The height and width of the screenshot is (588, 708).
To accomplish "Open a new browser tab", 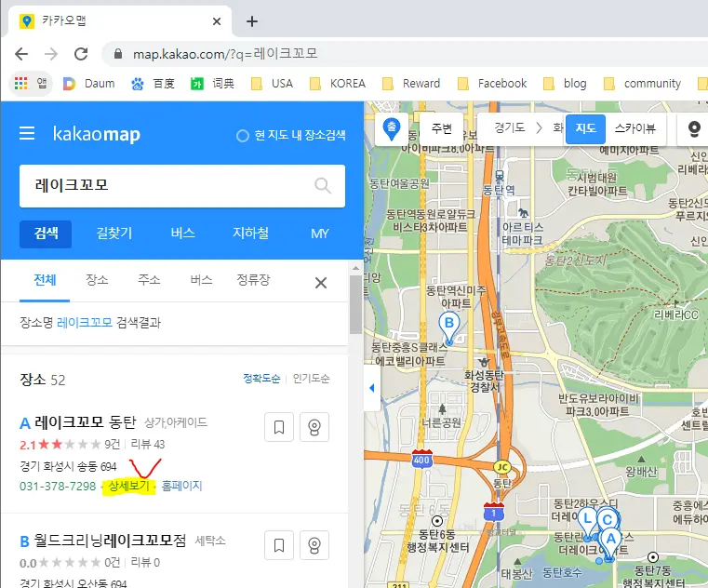I will pyautogui.click(x=252, y=21).
